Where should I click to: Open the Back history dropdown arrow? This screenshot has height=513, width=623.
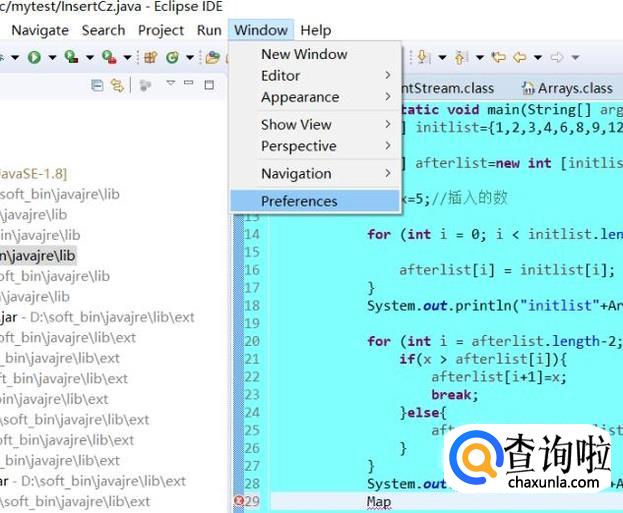pos(538,58)
